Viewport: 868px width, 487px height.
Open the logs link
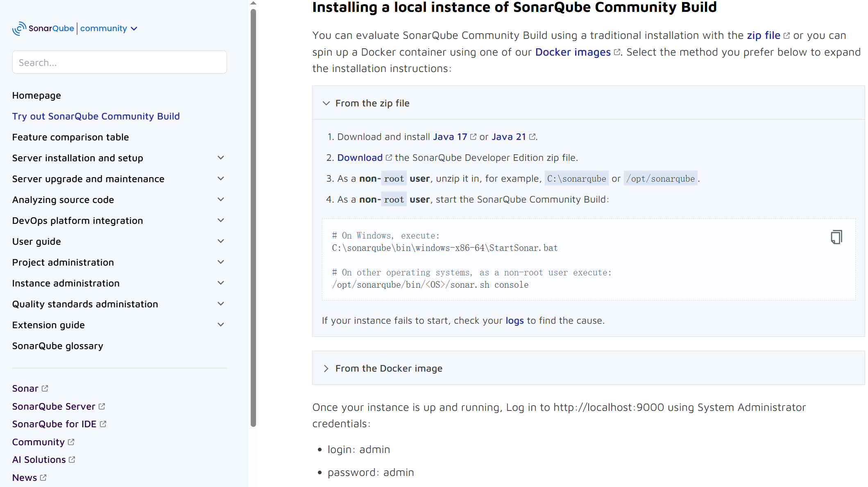click(514, 320)
